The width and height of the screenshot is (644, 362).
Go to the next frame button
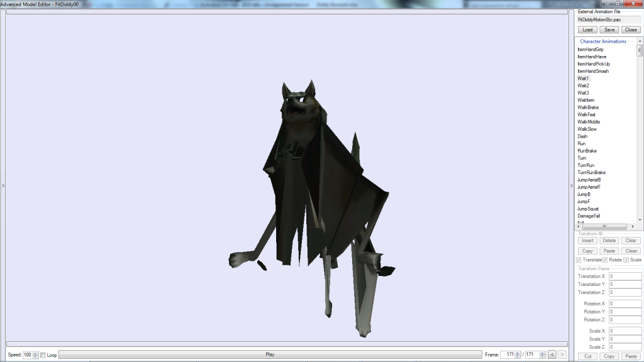(x=562, y=354)
